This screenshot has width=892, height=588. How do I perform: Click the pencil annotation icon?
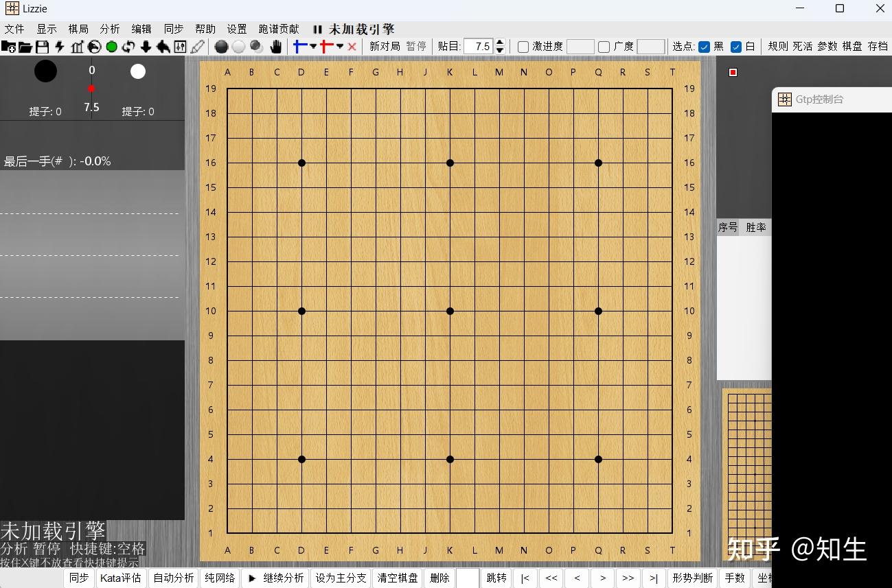[x=198, y=46]
